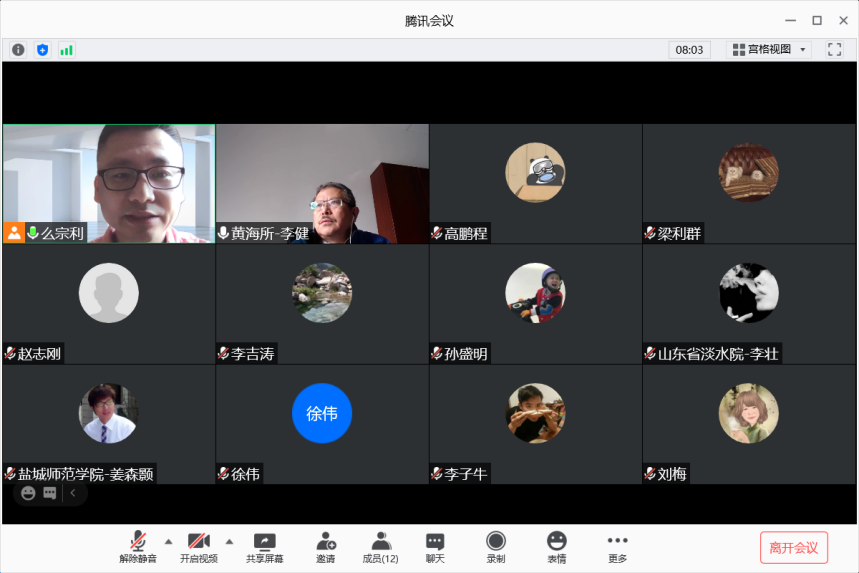Click 李子牛 avatar
Viewport: 859px width, 573px height.
tap(535, 413)
